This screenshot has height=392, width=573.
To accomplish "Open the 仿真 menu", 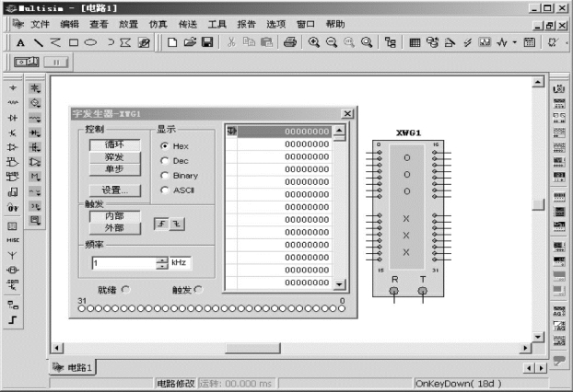I will [158, 24].
